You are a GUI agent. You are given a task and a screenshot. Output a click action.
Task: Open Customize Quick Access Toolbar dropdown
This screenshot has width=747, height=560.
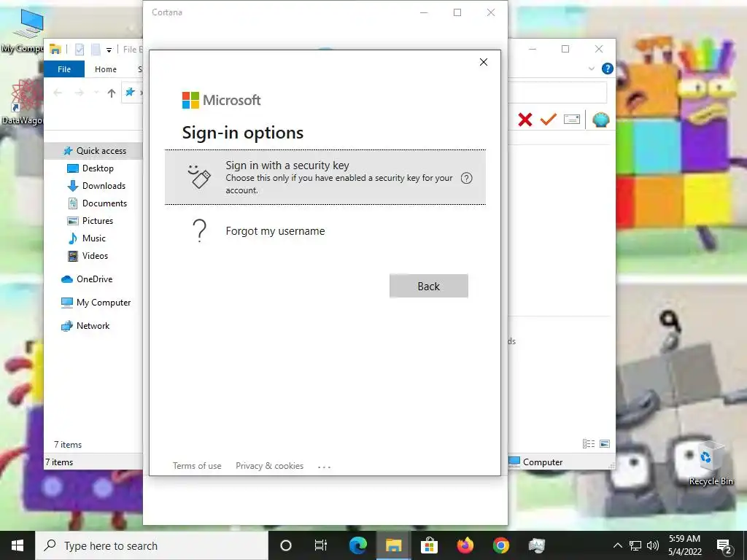coord(109,50)
